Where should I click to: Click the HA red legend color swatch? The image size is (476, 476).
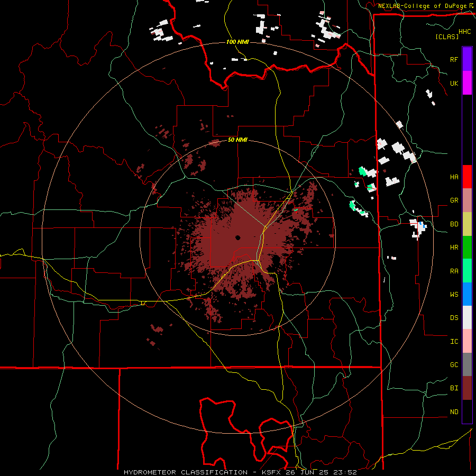467,177
